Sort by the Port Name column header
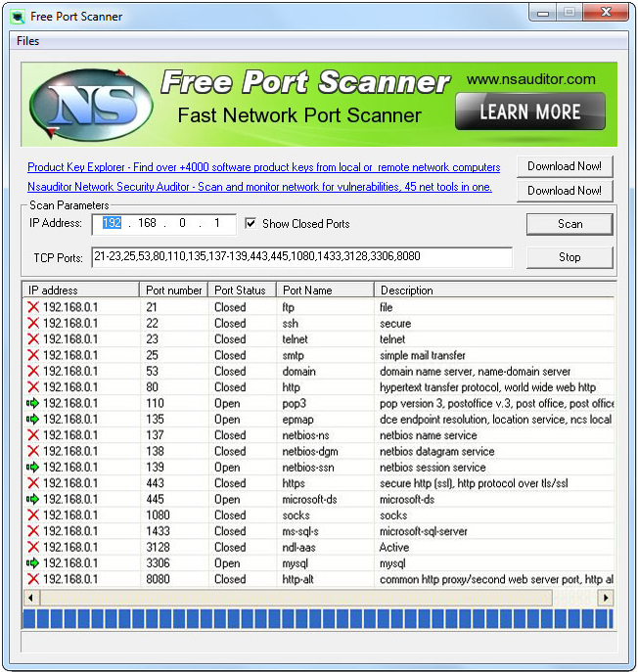Screen dimensions: 638x672 click(x=326, y=291)
